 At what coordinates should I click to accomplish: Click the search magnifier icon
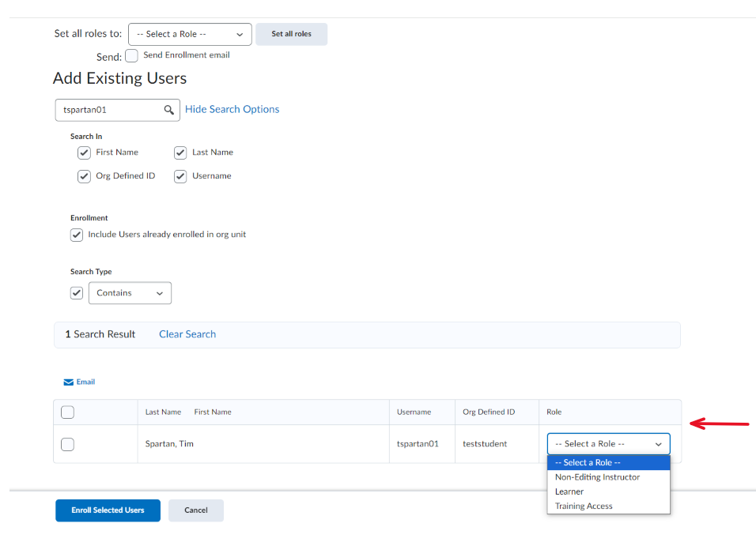point(168,110)
